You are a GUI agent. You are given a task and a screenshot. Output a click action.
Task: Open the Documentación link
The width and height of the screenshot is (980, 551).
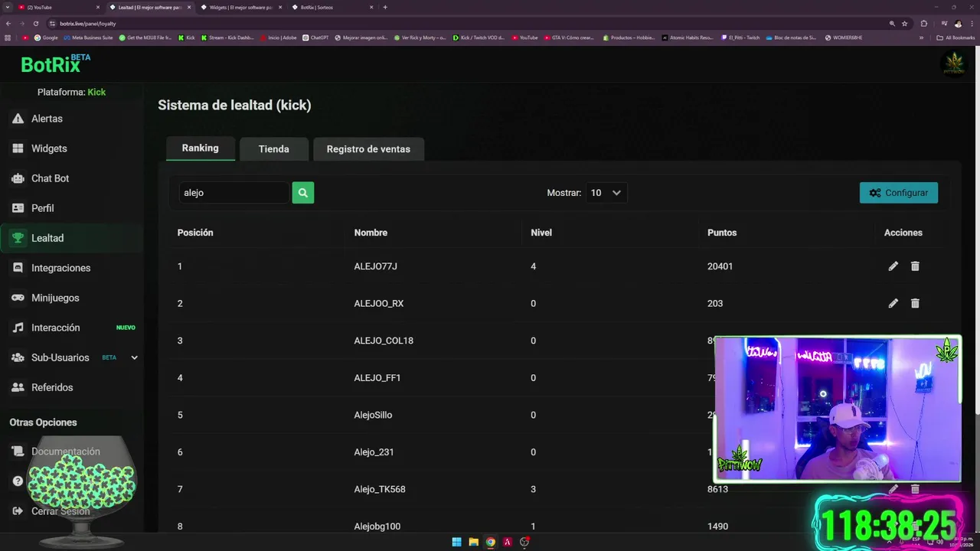pos(65,452)
